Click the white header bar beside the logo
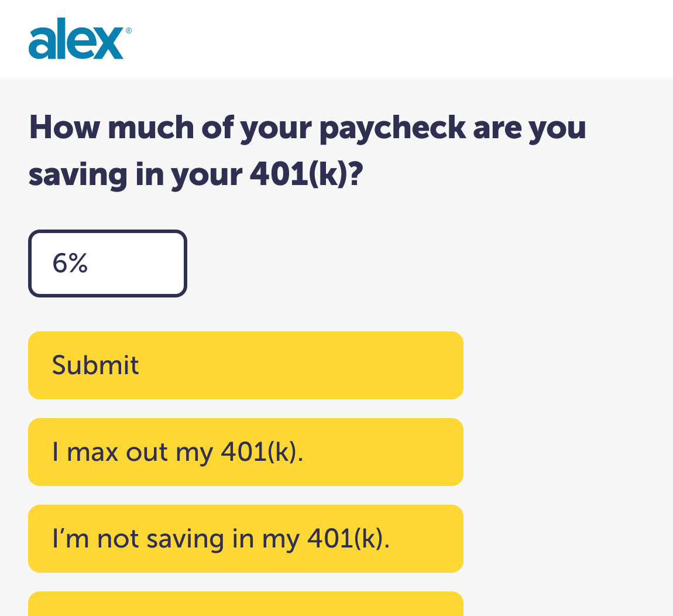This screenshot has width=673, height=616. (x=399, y=39)
